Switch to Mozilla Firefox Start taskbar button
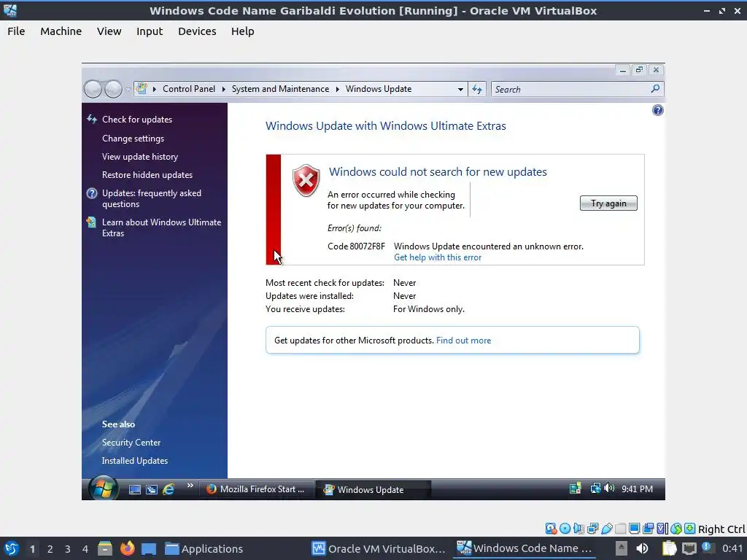Image resolution: width=747 pixels, height=560 pixels. pos(256,489)
